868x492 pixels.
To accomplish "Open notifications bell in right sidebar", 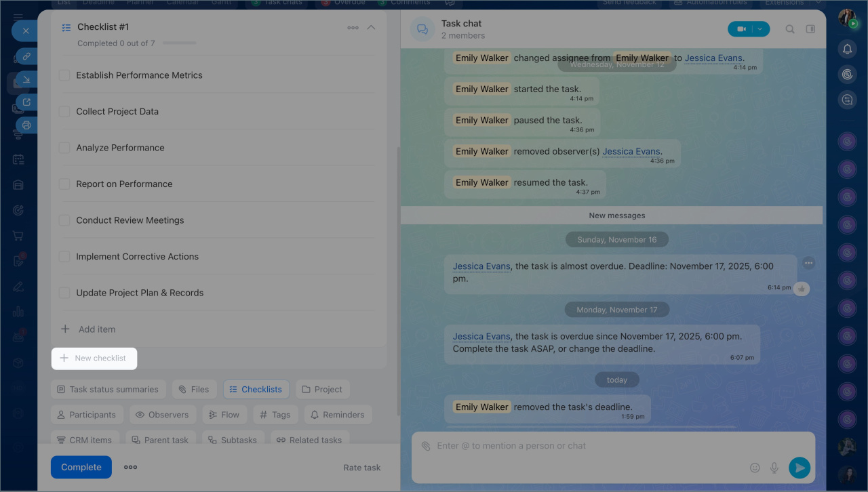I will tap(847, 49).
